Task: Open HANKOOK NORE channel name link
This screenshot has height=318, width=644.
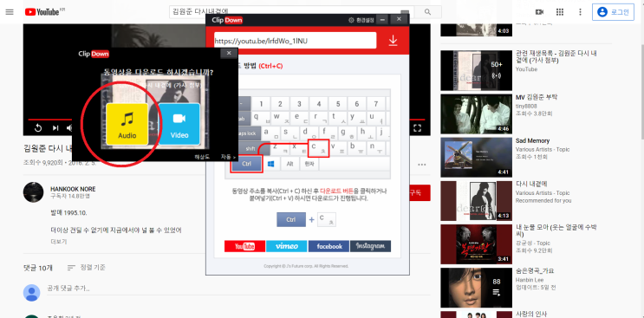Action: tap(73, 189)
